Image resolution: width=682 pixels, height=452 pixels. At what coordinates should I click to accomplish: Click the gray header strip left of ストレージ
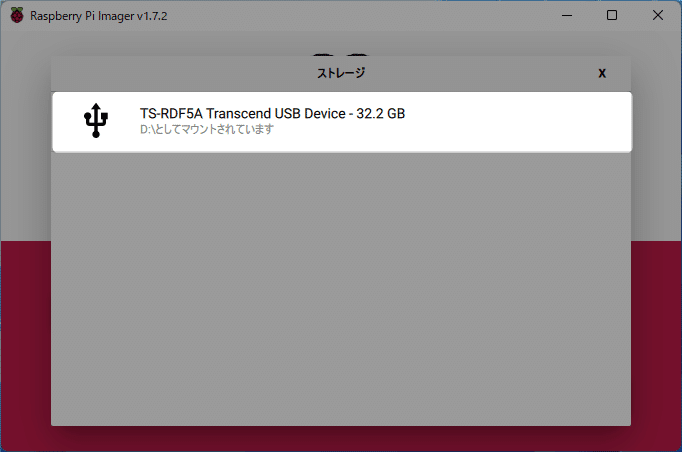click(183, 73)
